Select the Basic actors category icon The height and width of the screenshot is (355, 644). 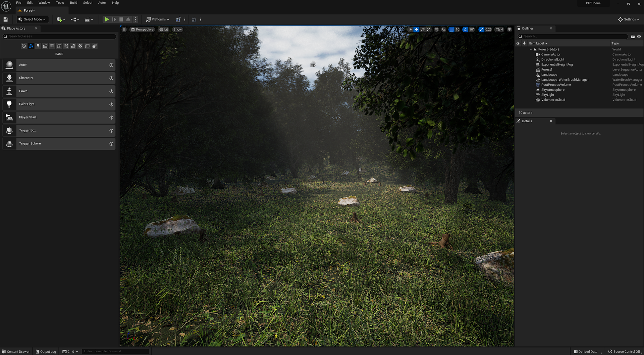coord(31,46)
